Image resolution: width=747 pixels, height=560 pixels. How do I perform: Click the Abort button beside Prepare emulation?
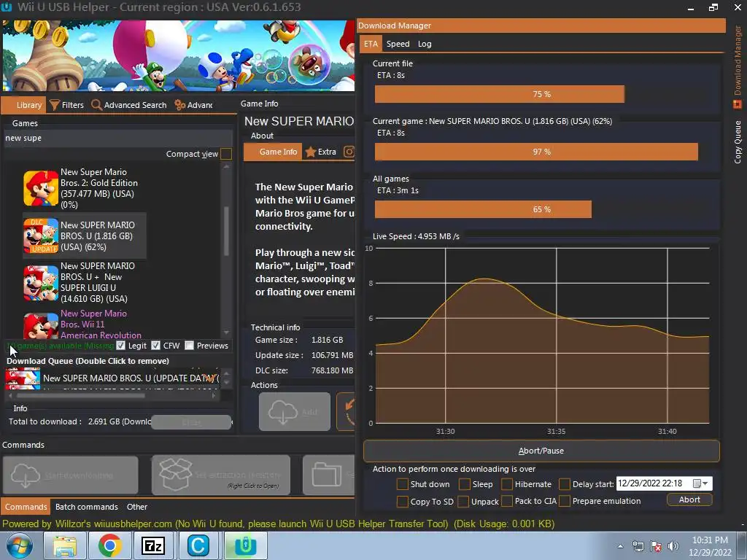coord(689,499)
